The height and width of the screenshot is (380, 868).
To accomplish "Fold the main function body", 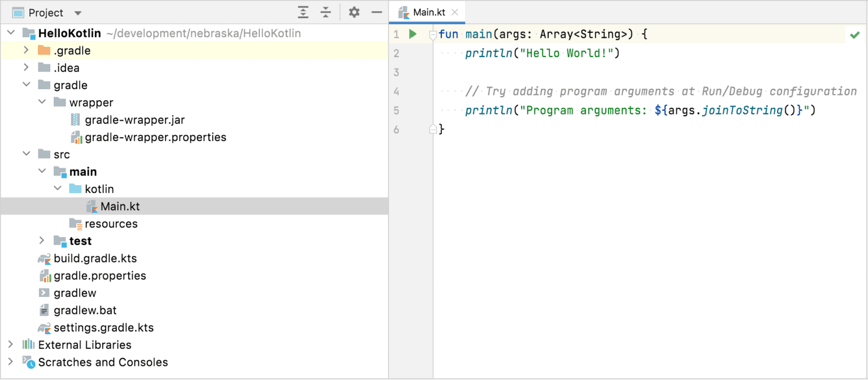I will [x=432, y=34].
